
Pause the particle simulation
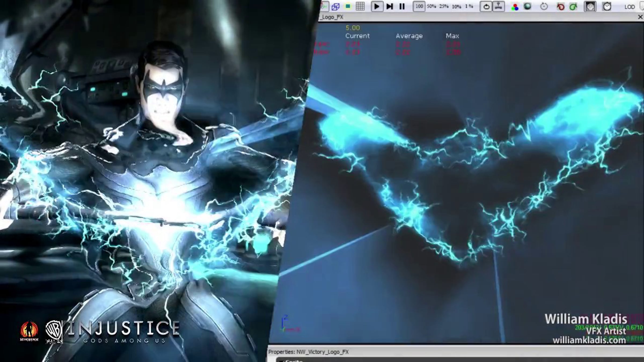tap(402, 6)
